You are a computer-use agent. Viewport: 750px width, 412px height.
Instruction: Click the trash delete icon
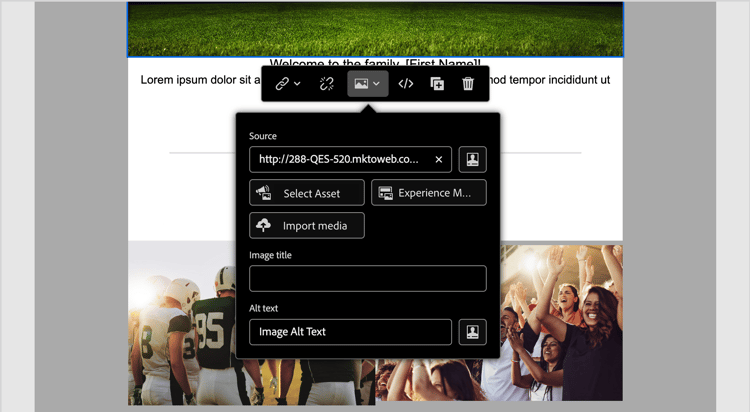tap(468, 84)
